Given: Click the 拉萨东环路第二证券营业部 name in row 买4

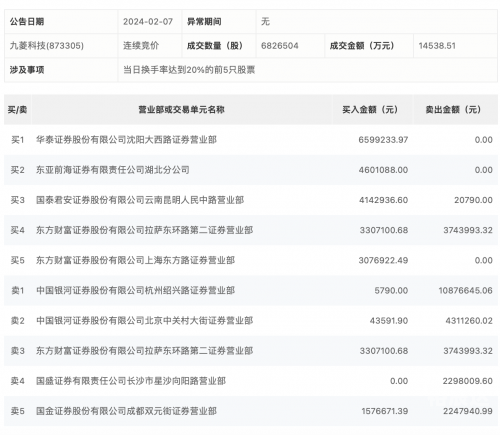Looking at the screenshot, I should [x=144, y=230].
